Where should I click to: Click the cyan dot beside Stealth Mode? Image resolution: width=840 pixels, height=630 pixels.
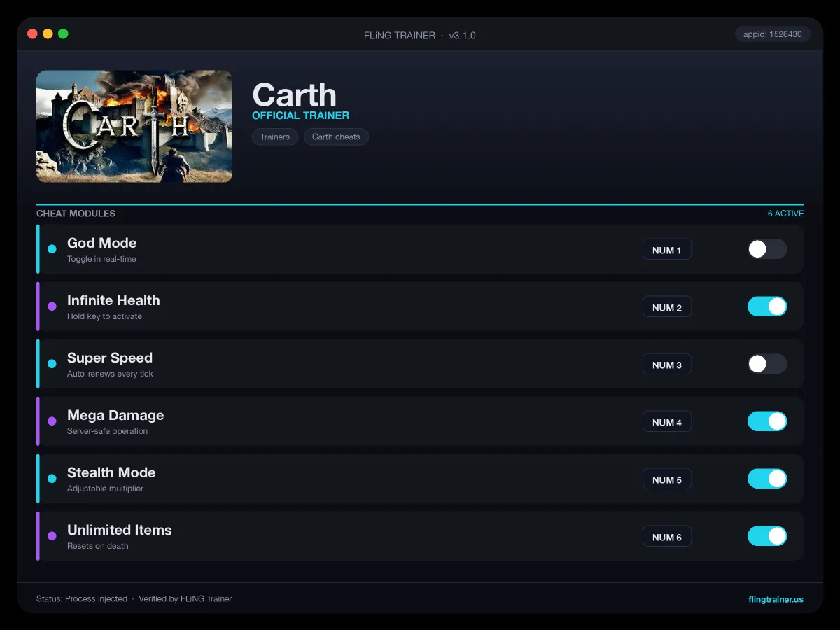(52, 479)
